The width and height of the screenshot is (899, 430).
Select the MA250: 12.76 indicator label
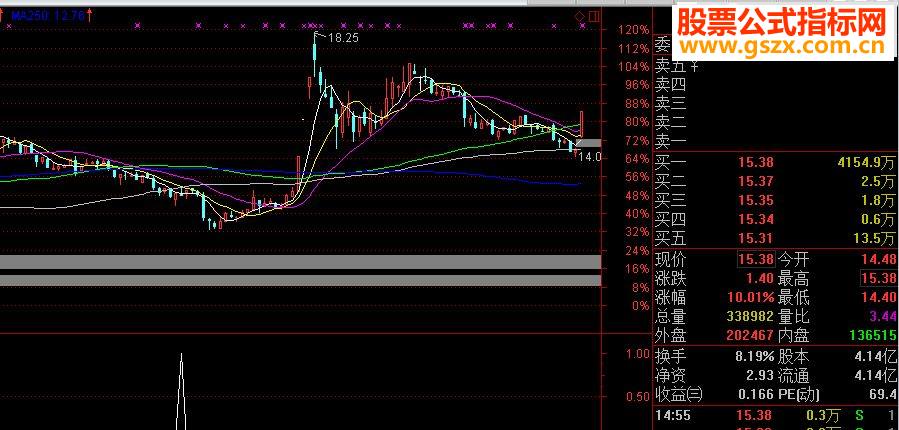coord(48,16)
